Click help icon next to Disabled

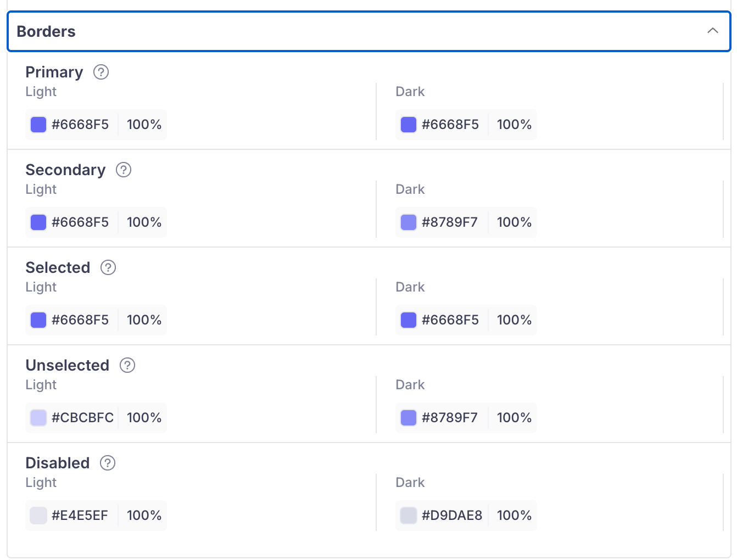[x=108, y=463]
